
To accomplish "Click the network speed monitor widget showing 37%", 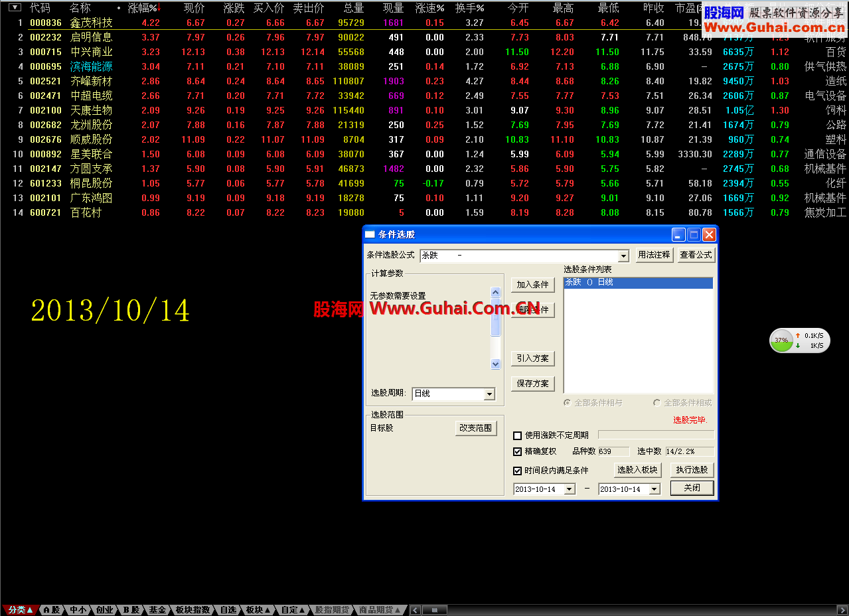I will [799, 340].
